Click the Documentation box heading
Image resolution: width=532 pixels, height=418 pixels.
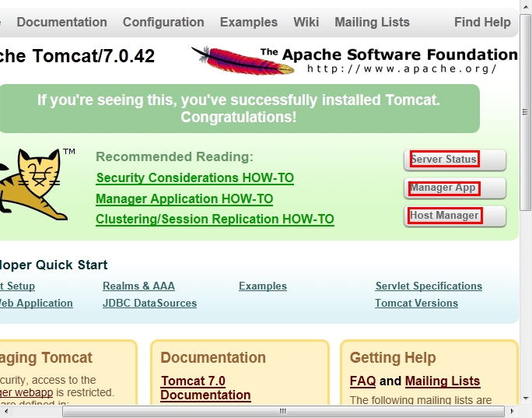pyautogui.click(x=213, y=357)
